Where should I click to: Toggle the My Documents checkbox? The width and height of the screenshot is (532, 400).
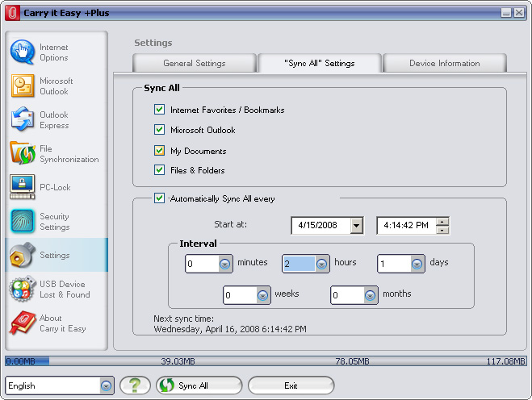pyautogui.click(x=159, y=150)
